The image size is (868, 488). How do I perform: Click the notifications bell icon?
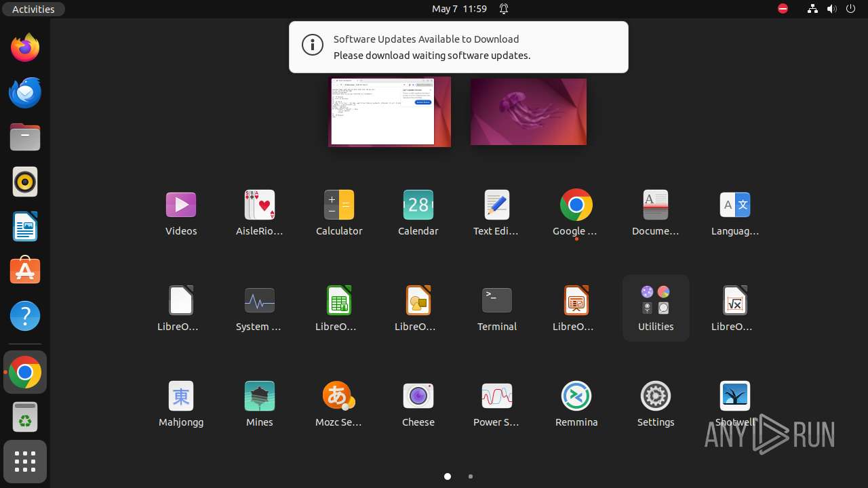[x=504, y=9]
